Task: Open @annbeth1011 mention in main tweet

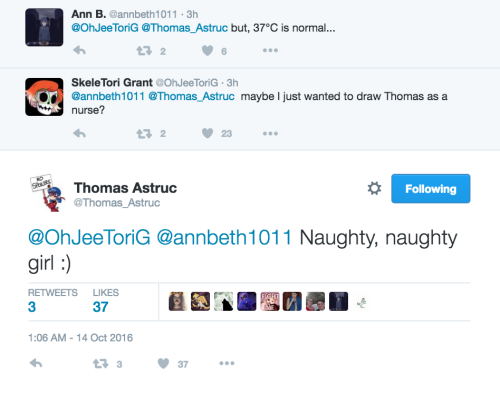Action: pyautogui.click(x=224, y=237)
